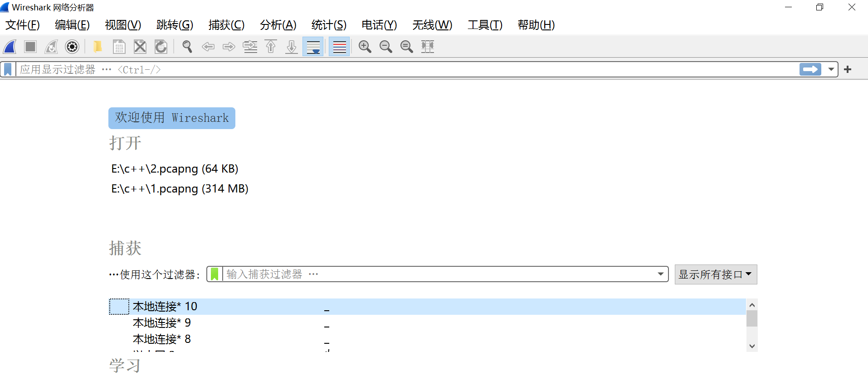
Task: Reset text to normal size icon
Action: pyautogui.click(x=406, y=47)
